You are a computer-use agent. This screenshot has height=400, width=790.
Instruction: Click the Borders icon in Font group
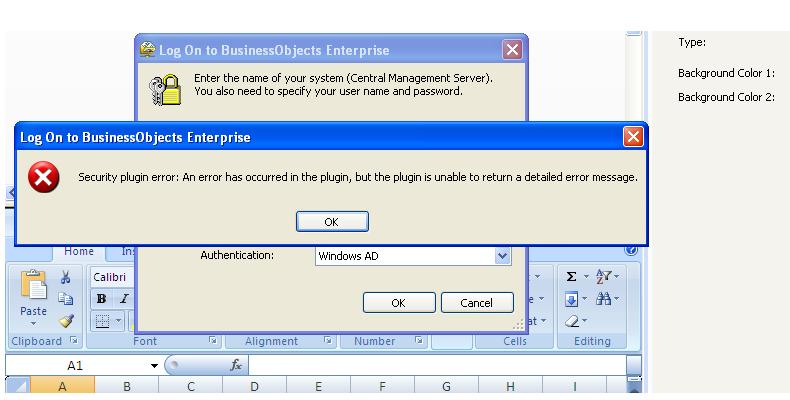point(103,321)
